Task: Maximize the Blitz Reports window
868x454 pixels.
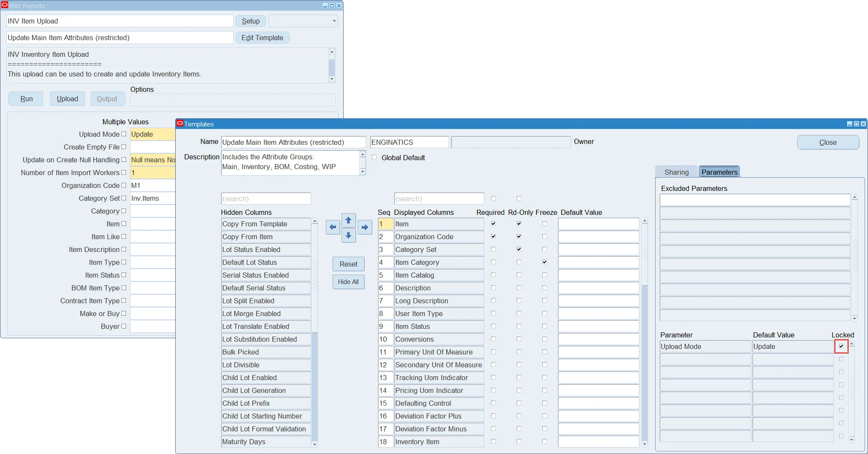Action: (x=332, y=6)
